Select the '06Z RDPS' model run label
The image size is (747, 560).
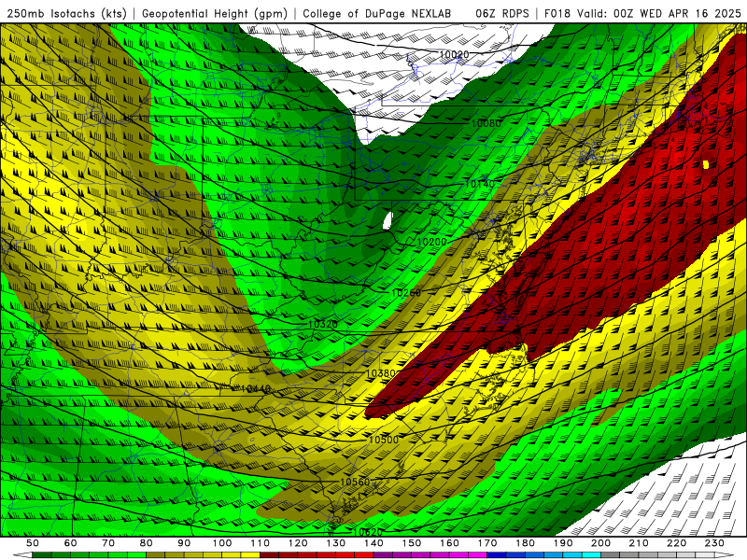502,14
